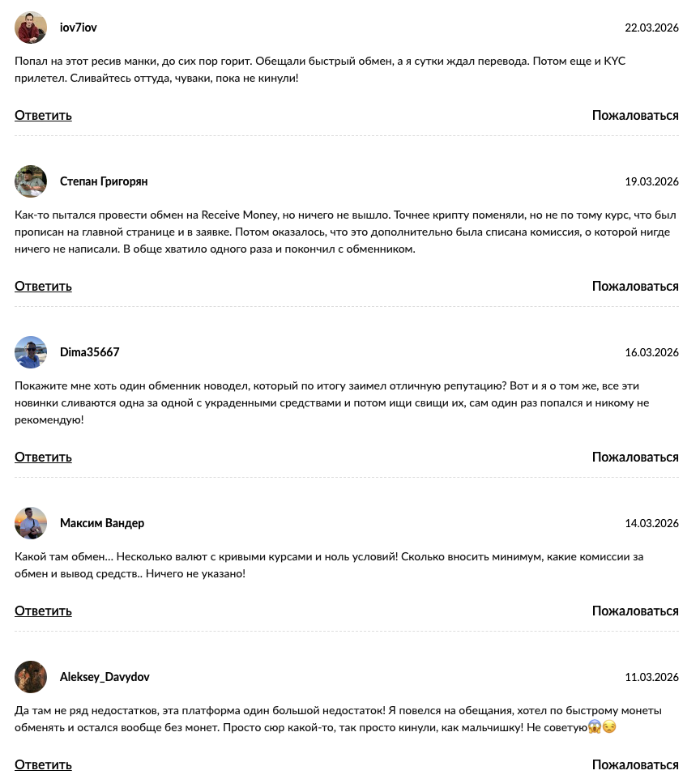Image resolution: width=700 pixels, height=779 pixels.
Task: Report Aleksey_Davydov's review via Пожаловаться
Action: 635,764
